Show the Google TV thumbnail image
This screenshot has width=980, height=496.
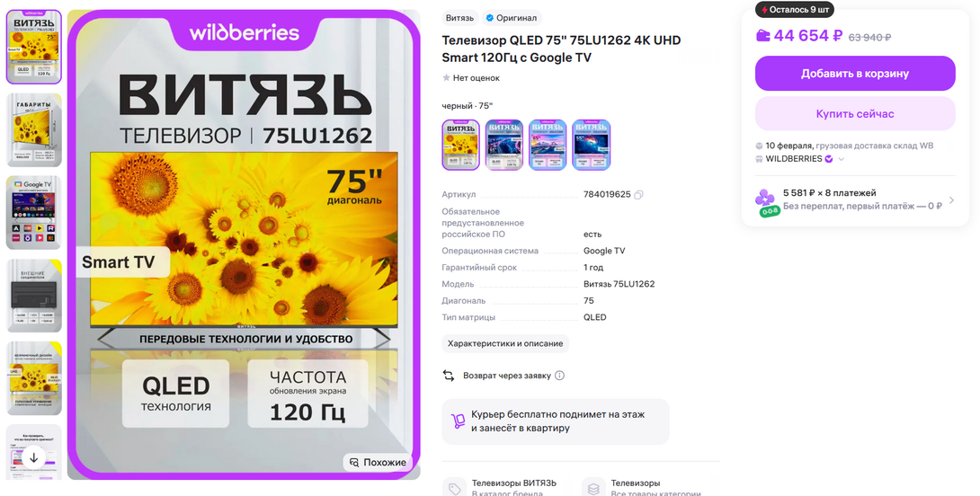[x=34, y=213]
